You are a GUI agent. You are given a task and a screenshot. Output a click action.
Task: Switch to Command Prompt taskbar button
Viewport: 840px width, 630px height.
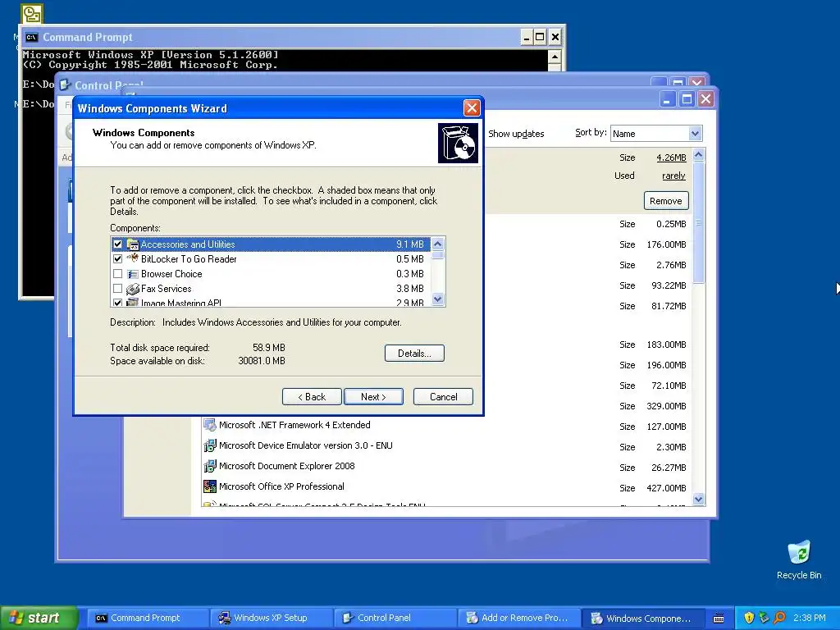(x=148, y=618)
